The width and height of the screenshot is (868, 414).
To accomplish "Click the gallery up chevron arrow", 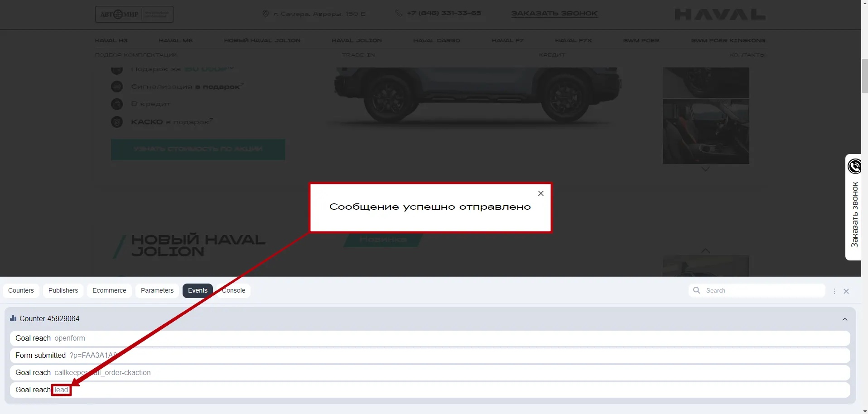I will [705, 250].
